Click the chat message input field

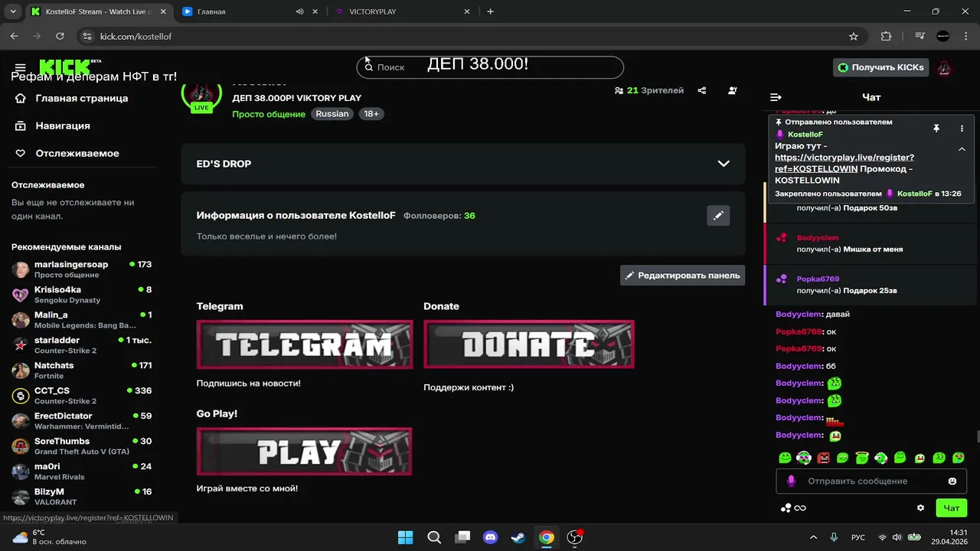point(871,481)
